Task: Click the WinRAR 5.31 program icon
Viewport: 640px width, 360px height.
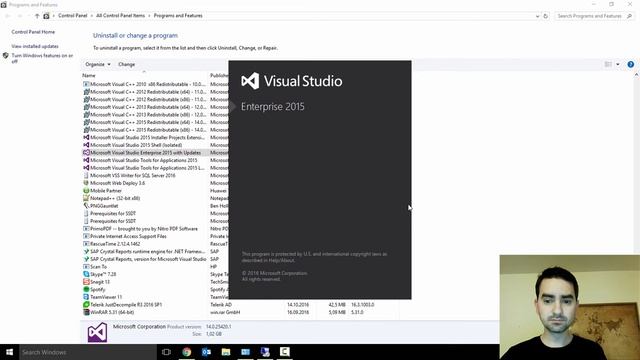Action: pyautogui.click(x=86, y=312)
